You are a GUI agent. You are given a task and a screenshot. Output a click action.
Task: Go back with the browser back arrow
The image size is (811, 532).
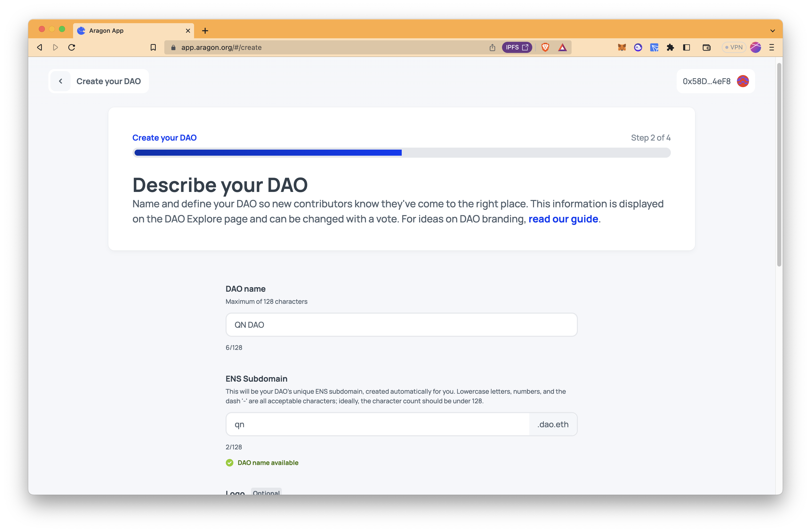[x=40, y=47]
